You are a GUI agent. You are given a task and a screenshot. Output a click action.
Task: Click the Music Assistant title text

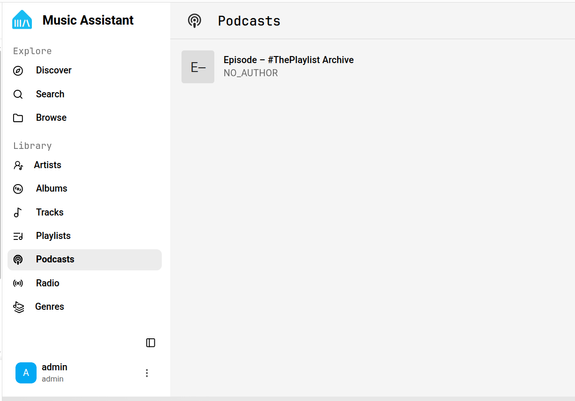tap(88, 20)
